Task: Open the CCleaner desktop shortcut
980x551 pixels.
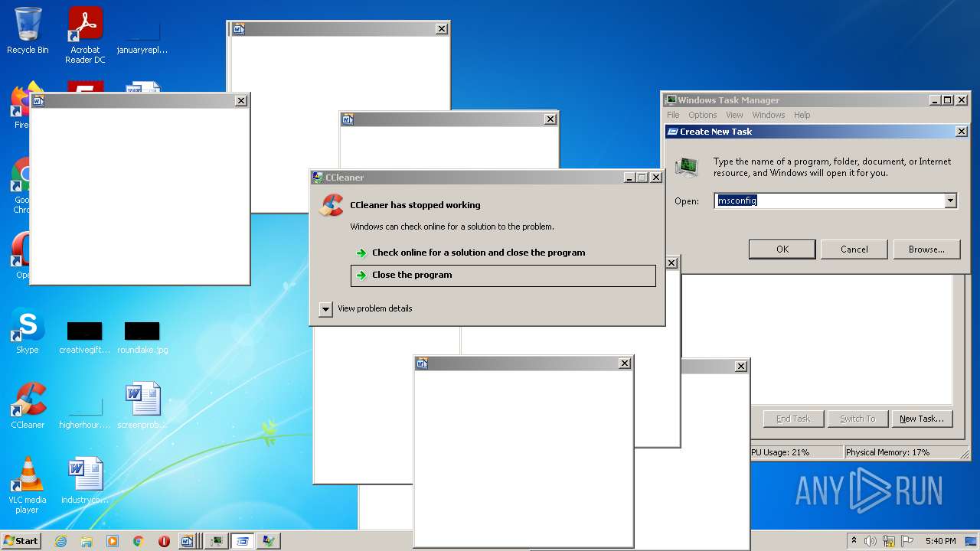Action: (28, 406)
